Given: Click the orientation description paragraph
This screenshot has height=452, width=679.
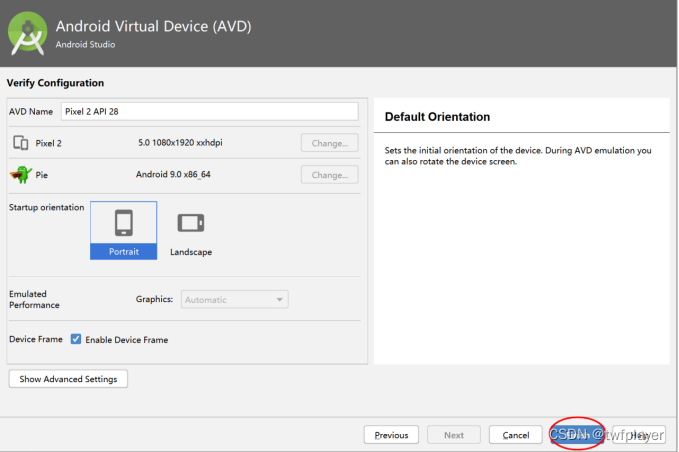Looking at the screenshot, I should click(x=518, y=156).
